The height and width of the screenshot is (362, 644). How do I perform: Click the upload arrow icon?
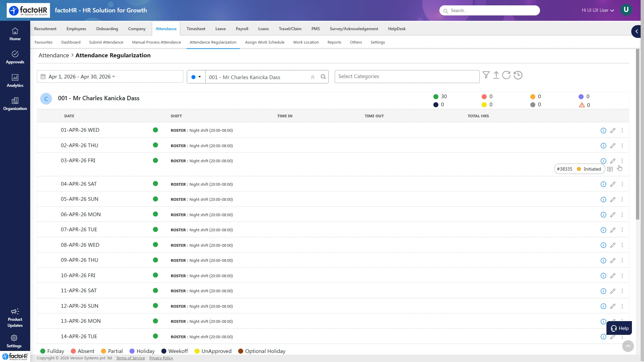click(x=496, y=75)
